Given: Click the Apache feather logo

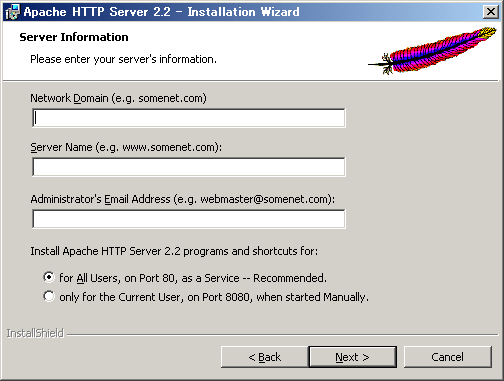Looking at the screenshot, I should point(433,50).
